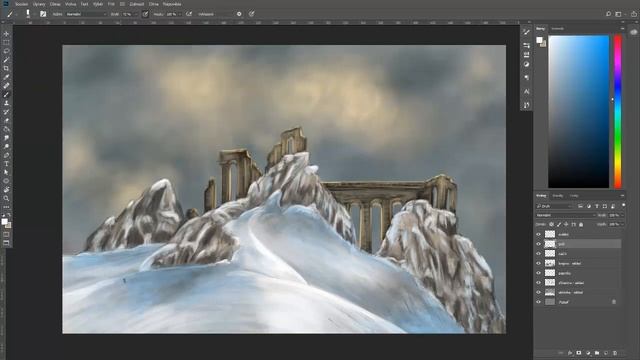Toggle layer filtering switch

[623, 205]
